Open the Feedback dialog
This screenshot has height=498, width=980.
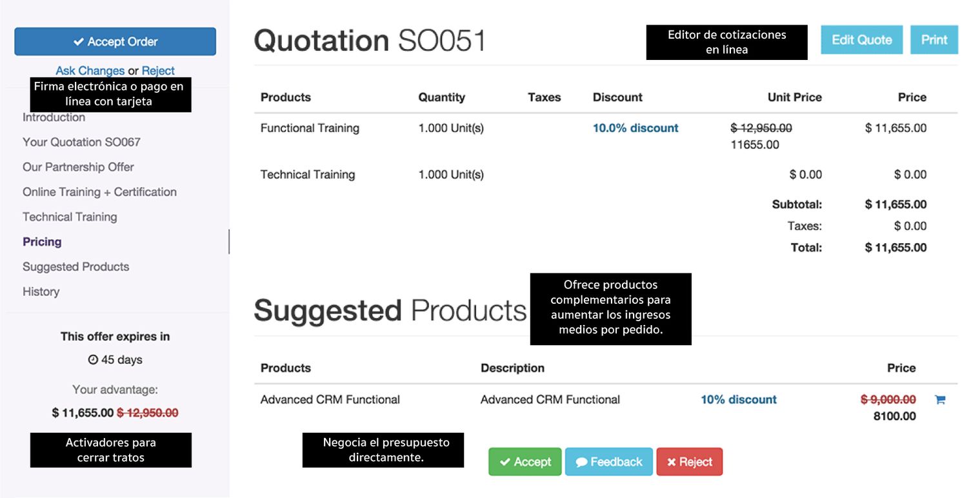[x=608, y=462]
